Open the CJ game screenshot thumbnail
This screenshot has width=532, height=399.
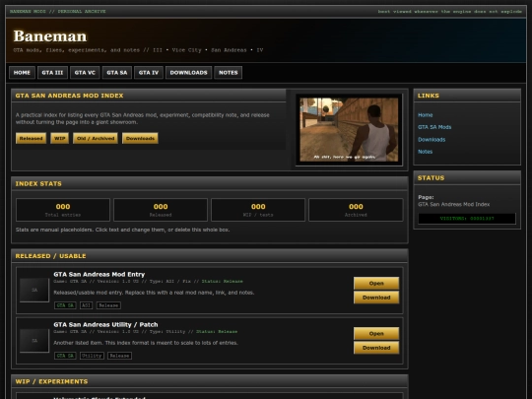[349, 130]
